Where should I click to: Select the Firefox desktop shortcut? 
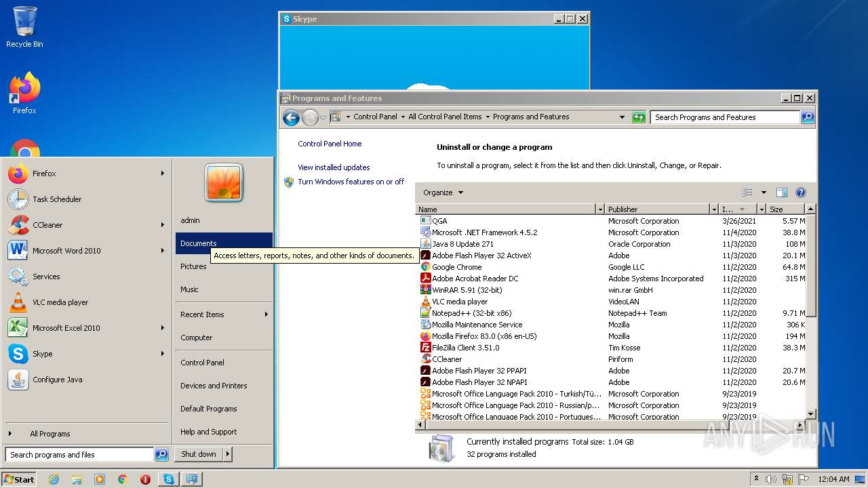[24, 94]
